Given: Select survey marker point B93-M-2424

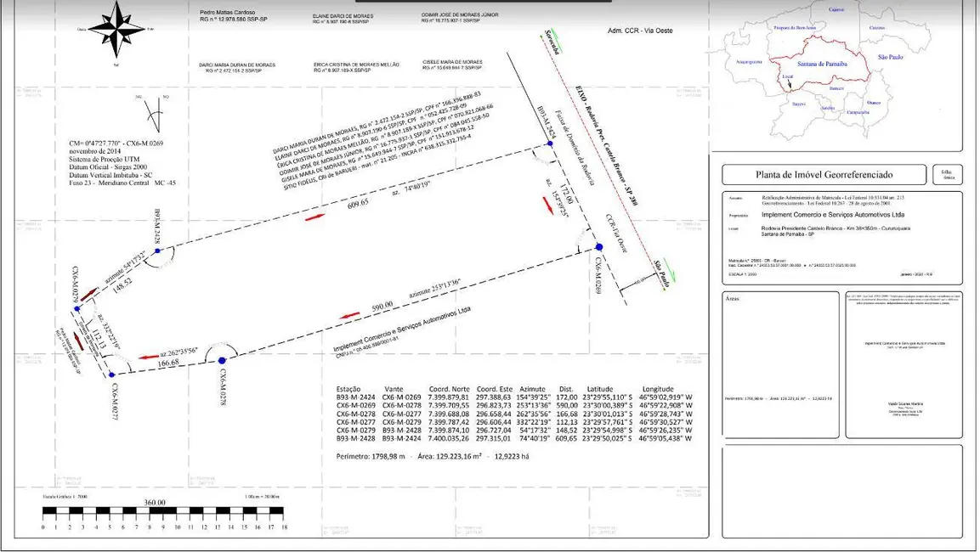Looking at the screenshot, I should coord(551,144).
